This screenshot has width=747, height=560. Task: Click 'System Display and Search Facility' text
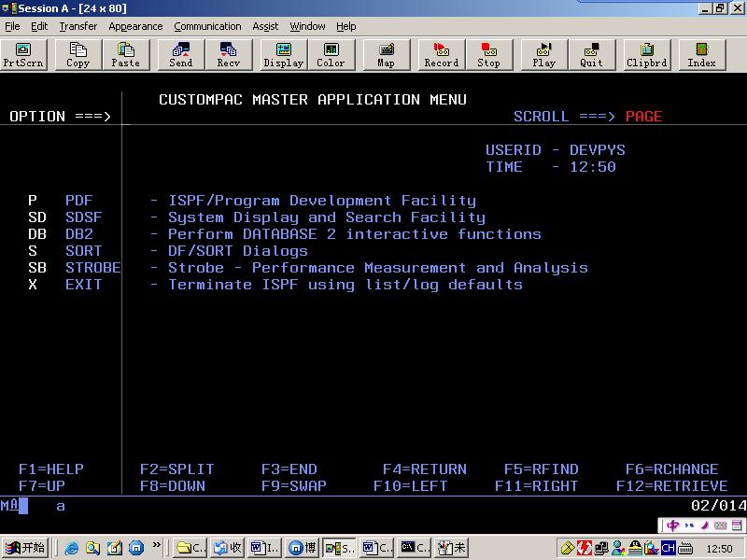tap(327, 217)
